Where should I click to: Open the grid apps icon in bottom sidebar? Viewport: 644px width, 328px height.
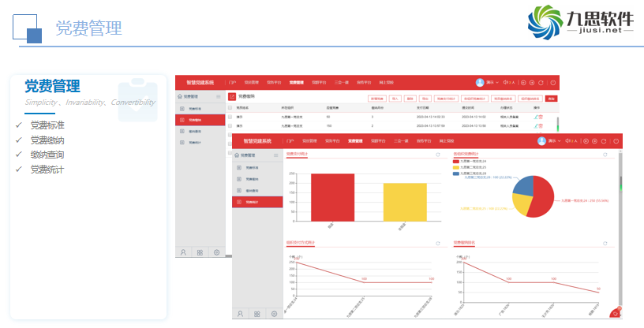click(x=256, y=314)
